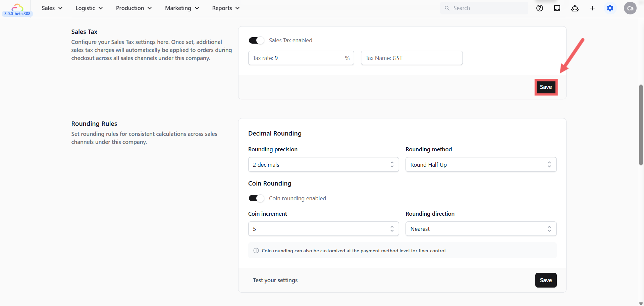Image resolution: width=644 pixels, height=306 pixels.
Task: Expand the Reports menu
Action: (x=226, y=8)
